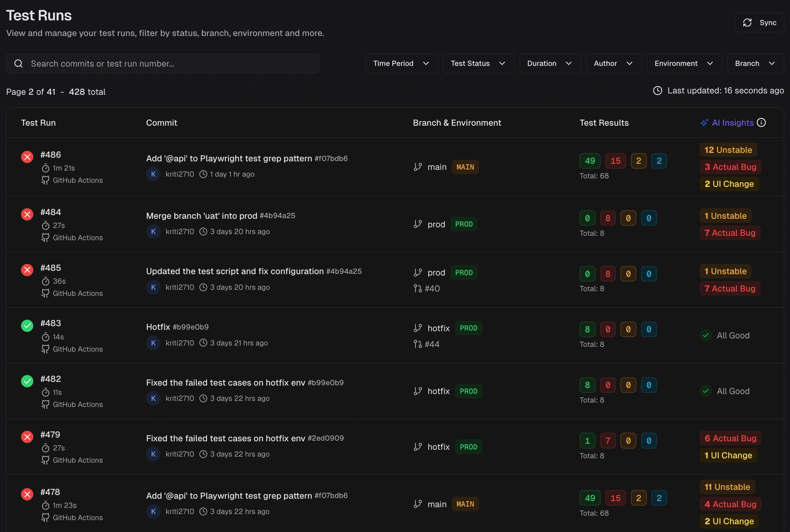Click the failed status indicator on run #484
The image size is (790, 532).
pyautogui.click(x=27, y=214)
